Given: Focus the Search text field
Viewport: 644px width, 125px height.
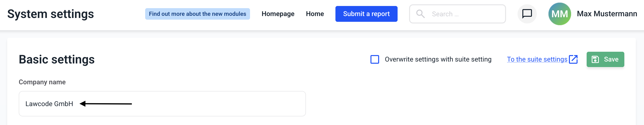Looking at the screenshot, I should [x=465, y=14].
